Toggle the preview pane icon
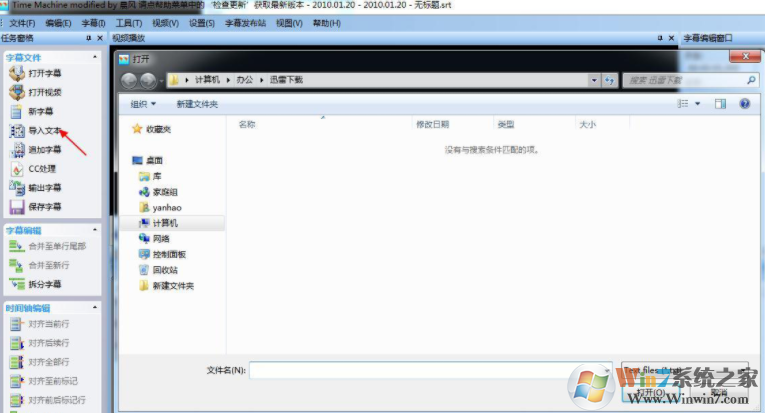Screen dimensions: 765x413 (720, 104)
